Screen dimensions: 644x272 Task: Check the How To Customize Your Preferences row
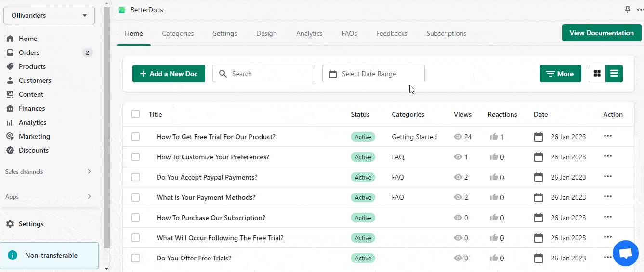click(x=135, y=157)
